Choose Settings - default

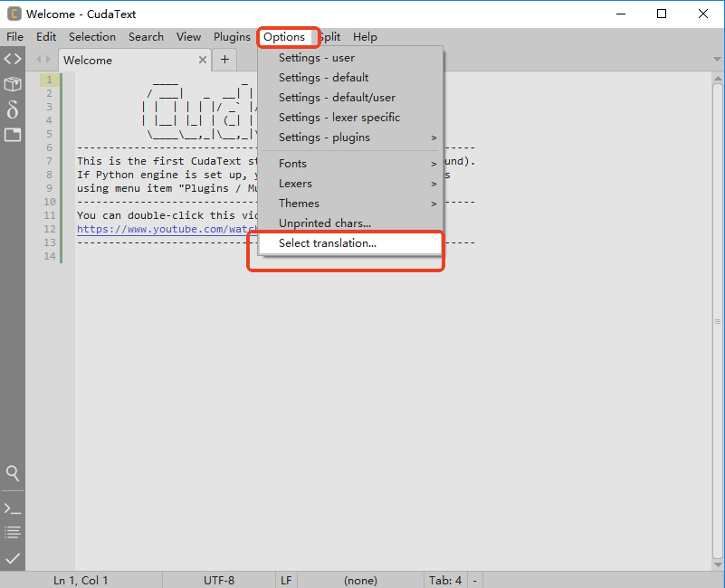pyautogui.click(x=350, y=78)
